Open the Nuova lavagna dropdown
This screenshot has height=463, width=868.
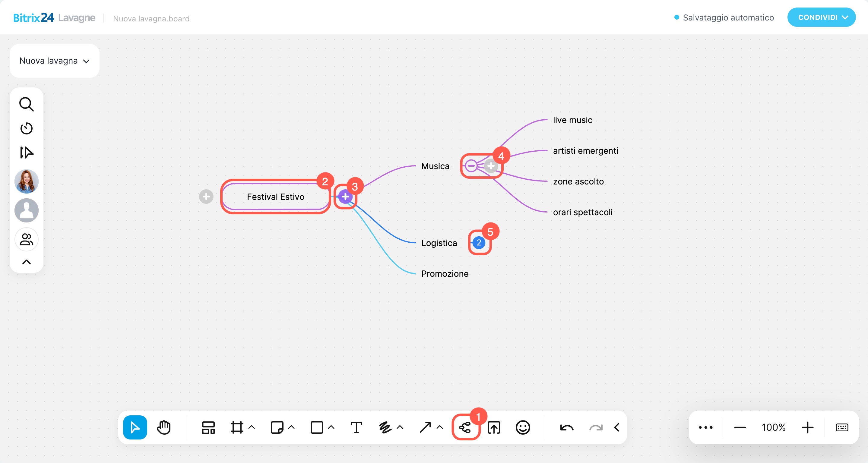tap(55, 61)
